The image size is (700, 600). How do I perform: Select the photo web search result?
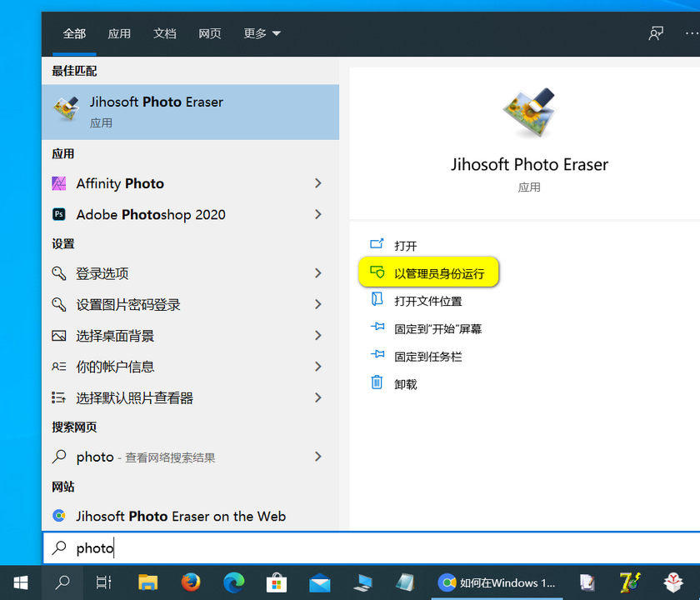coord(190,457)
